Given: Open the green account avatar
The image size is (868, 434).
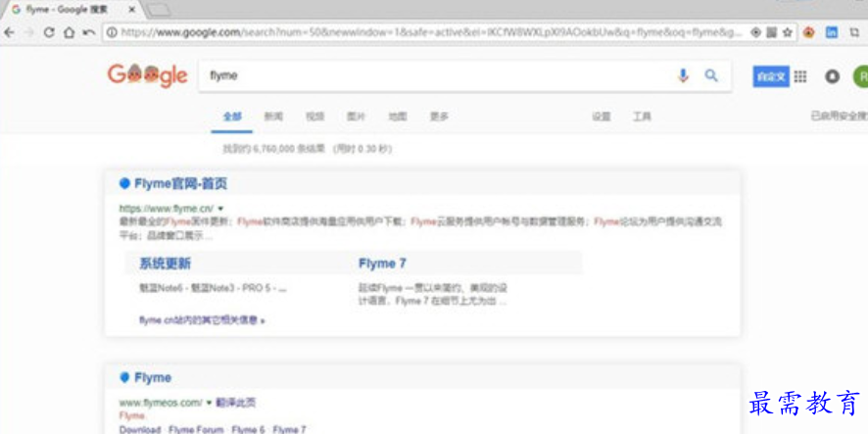Looking at the screenshot, I should (861, 76).
